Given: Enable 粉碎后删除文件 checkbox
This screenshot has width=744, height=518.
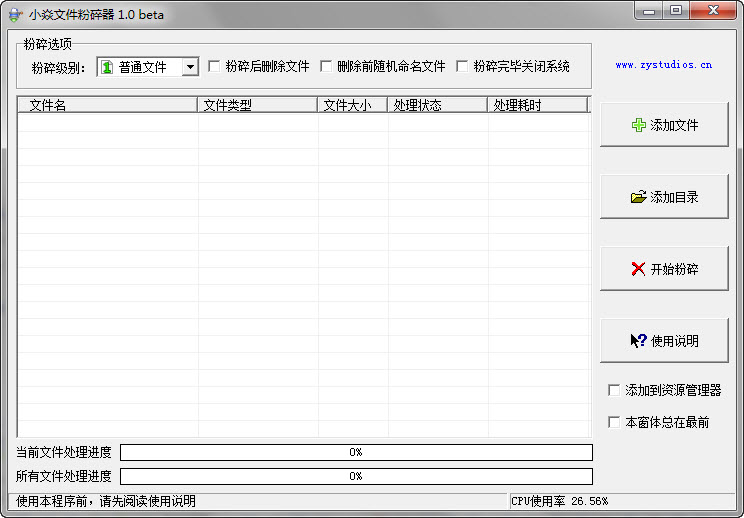Looking at the screenshot, I should (x=214, y=66).
